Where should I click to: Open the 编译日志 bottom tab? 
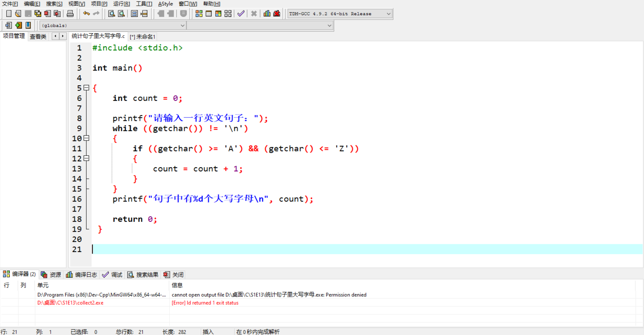[82, 275]
